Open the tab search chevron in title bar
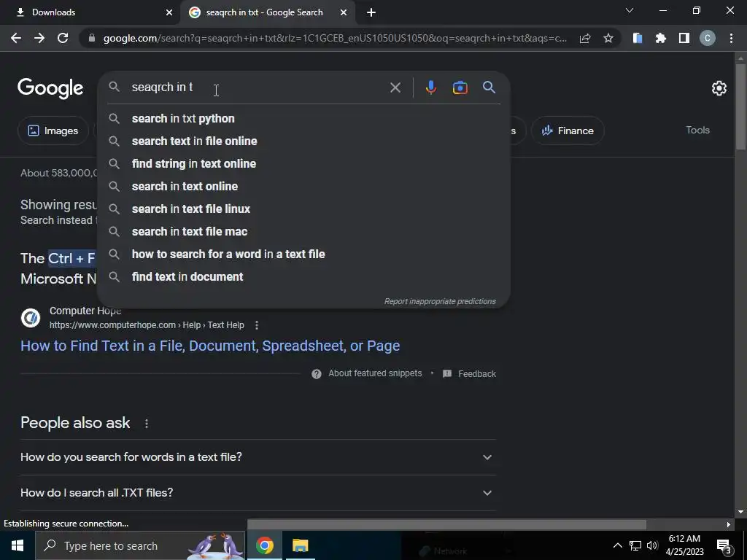 630,10
